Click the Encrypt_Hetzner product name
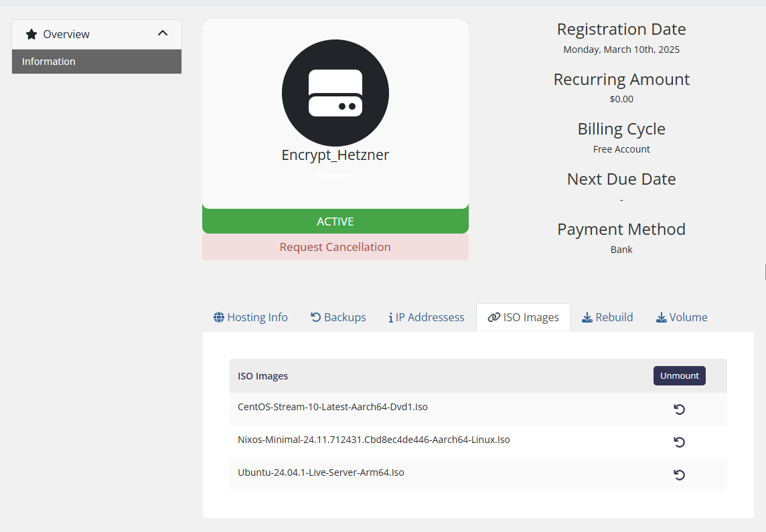Screen dimensions: 766x532 pyautogui.click(x=335, y=155)
